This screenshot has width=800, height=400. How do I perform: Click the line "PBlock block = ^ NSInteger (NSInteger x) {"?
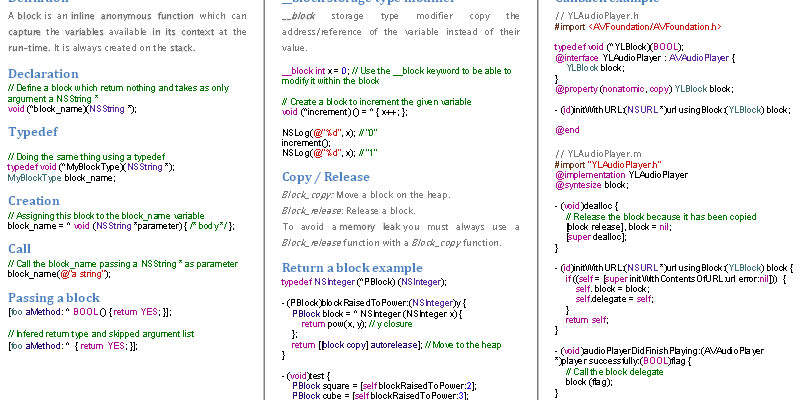[378, 314]
